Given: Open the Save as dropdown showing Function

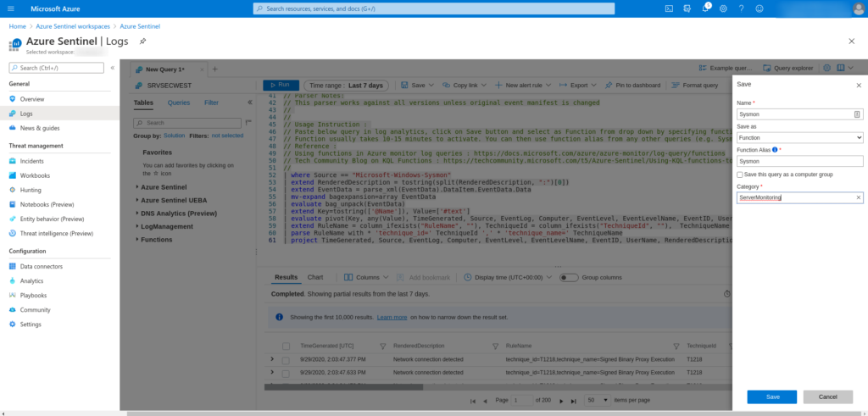Looking at the screenshot, I should point(800,137).
